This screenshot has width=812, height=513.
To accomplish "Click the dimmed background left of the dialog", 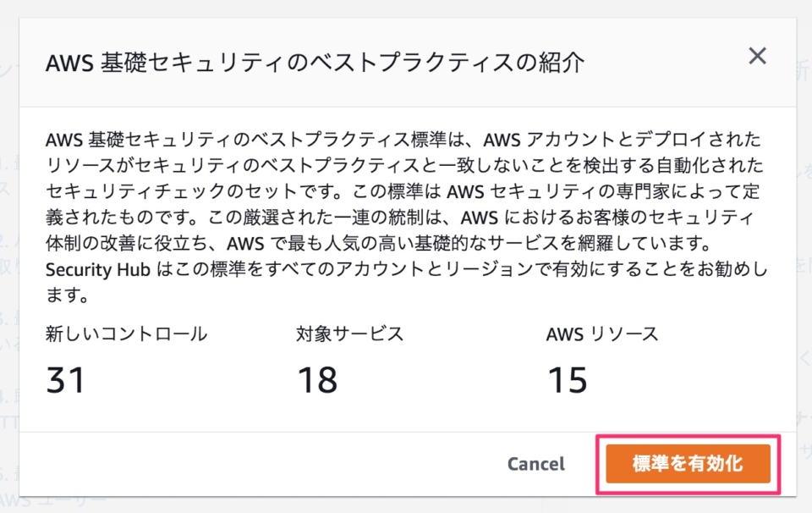I will point(8,254).
